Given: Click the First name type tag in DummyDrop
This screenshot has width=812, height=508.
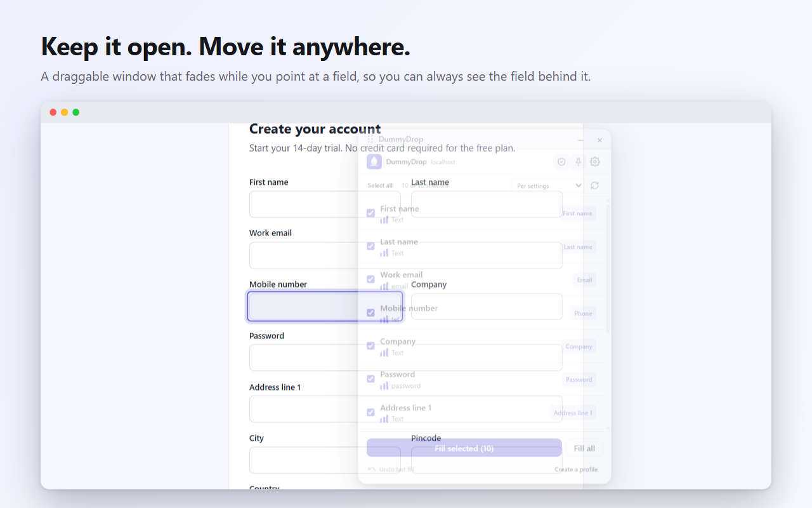Looking at the screenshot, I should point(578,213).
